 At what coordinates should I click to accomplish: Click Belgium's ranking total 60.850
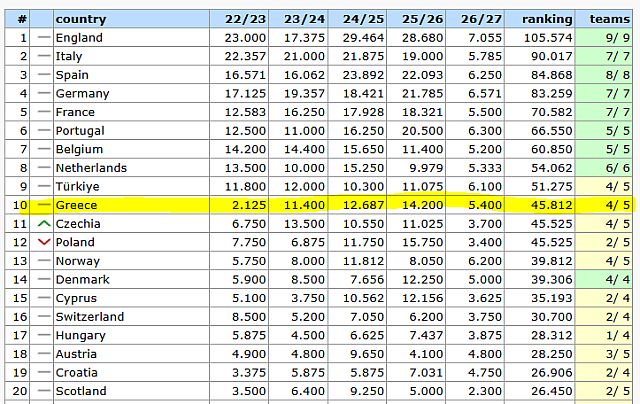552,149
